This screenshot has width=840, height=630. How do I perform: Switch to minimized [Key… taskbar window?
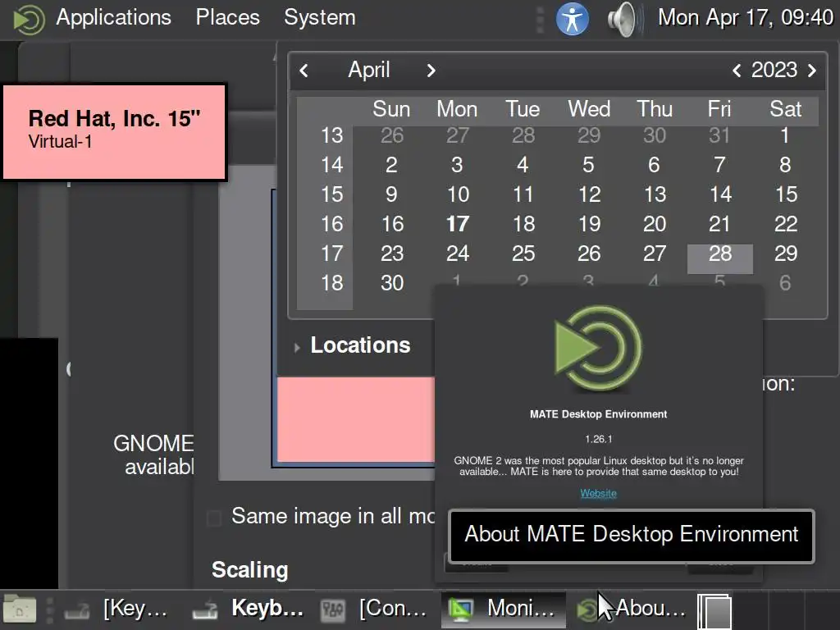coord(116,609)
